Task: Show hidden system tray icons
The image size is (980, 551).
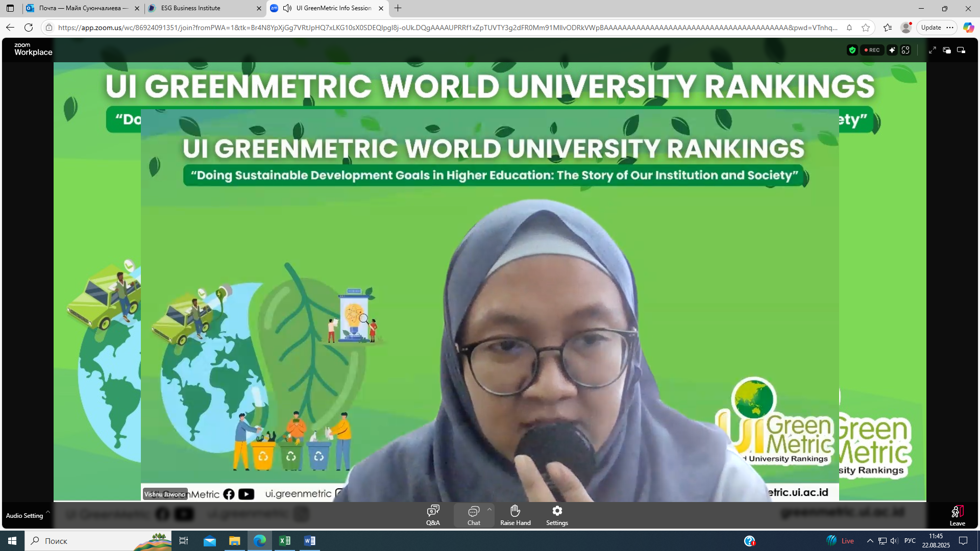Action: coord(870,541)
